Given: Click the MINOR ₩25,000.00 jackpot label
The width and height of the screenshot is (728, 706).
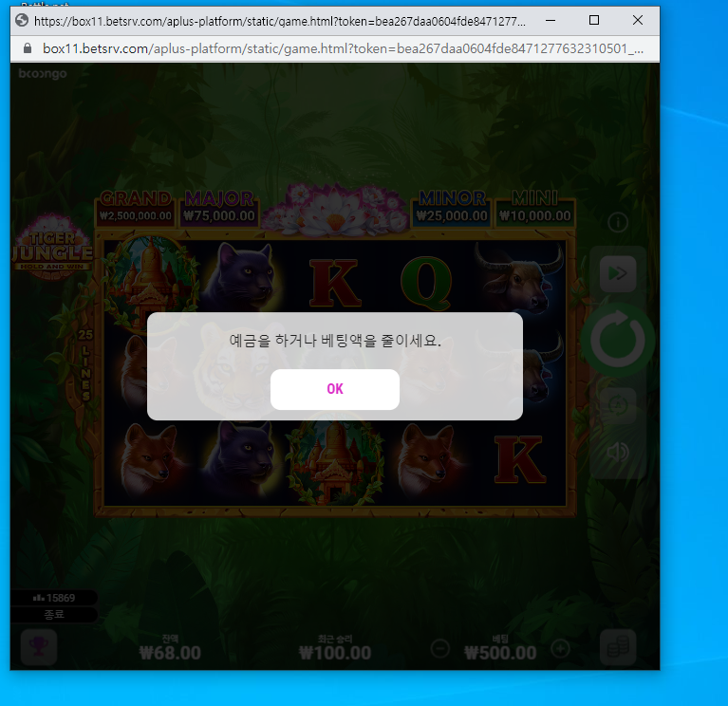Looking at the screenshot, I should point(452,207).
